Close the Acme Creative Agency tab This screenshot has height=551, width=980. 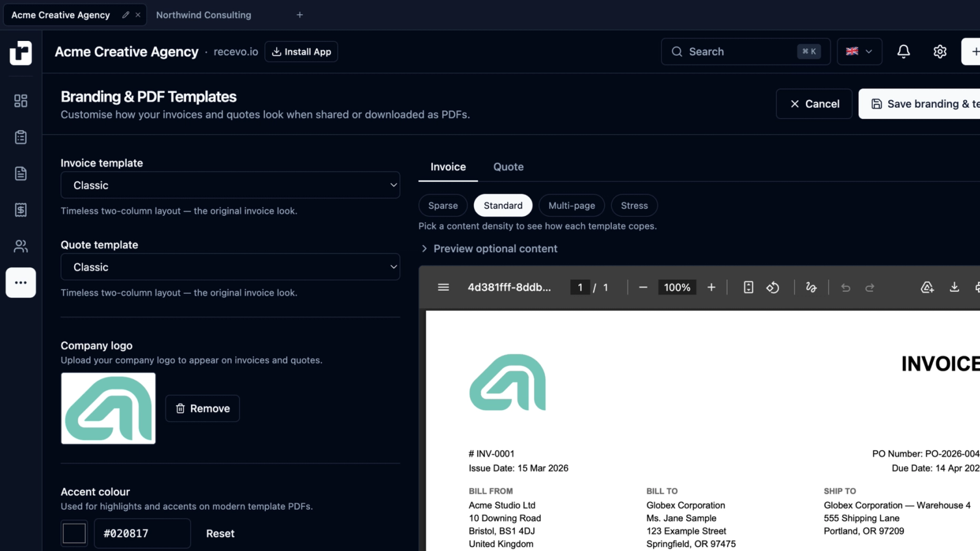138,15
